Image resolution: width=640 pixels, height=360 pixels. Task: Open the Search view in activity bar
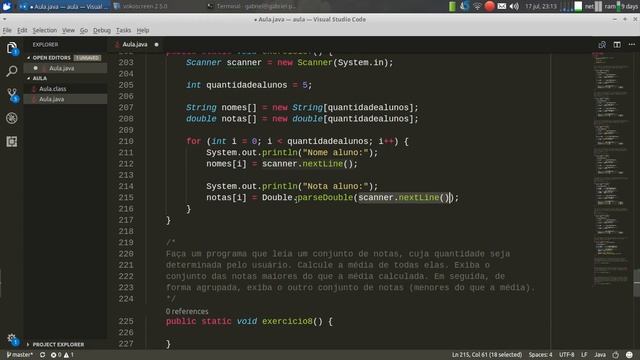(x=12, y=71)
